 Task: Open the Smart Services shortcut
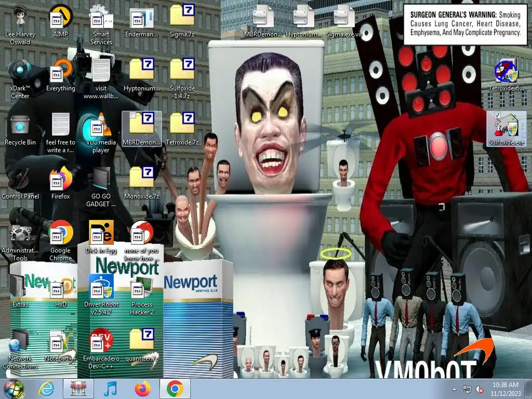click(x=101, y=25)
